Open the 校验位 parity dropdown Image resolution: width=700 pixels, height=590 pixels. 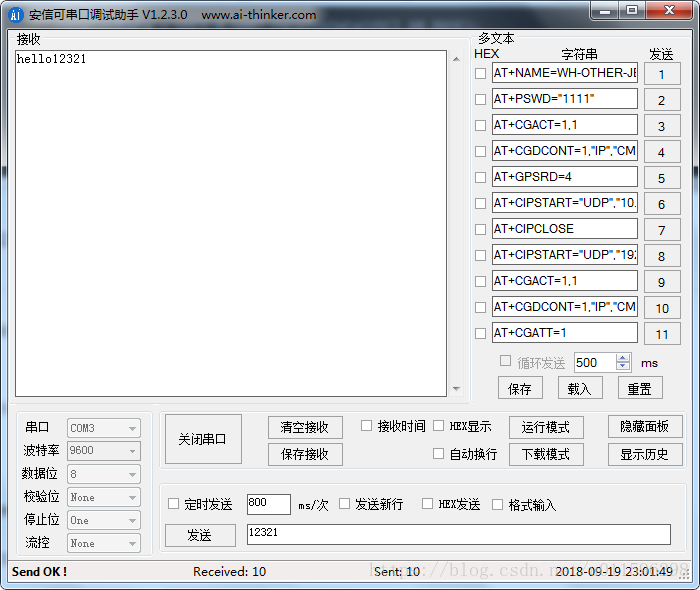104,497
